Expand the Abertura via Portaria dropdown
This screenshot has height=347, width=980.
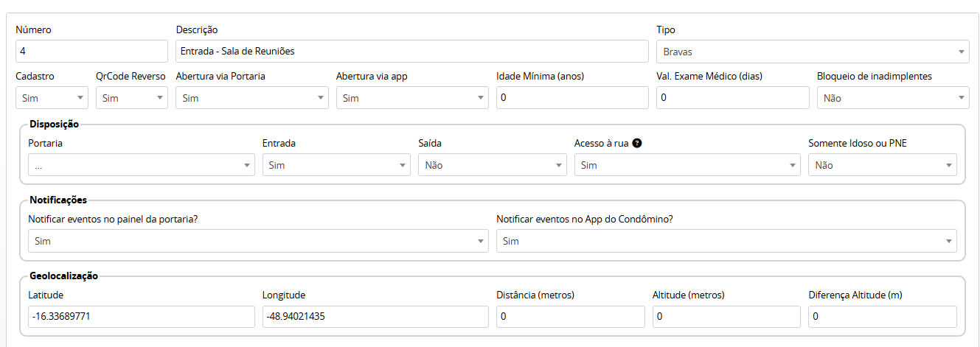pyautogui.click(x=251, y=98)
